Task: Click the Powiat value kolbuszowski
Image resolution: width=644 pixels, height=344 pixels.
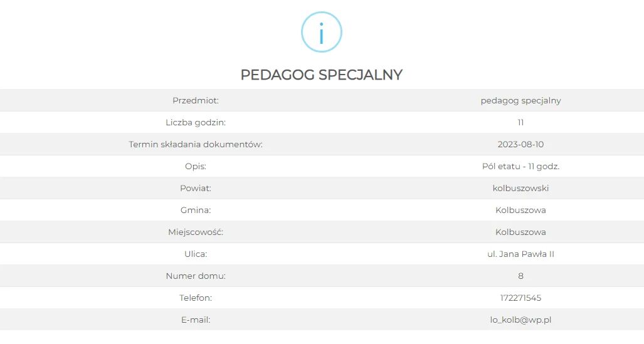Action: 520,188
